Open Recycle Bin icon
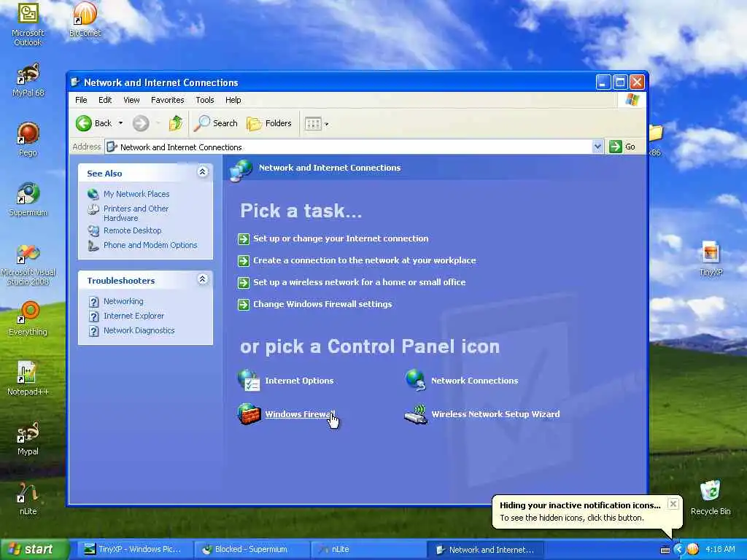Viewport: 747px width, 560px height. click(711, 497)
